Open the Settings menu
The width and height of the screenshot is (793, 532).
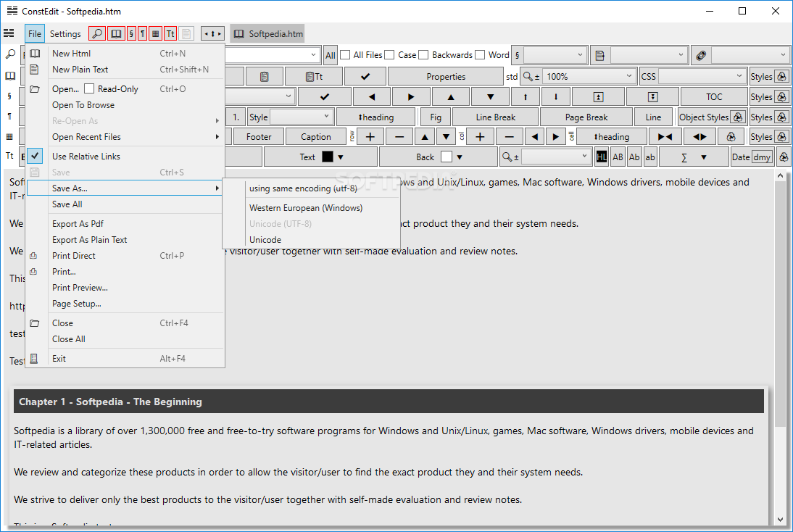coord(65,34)
